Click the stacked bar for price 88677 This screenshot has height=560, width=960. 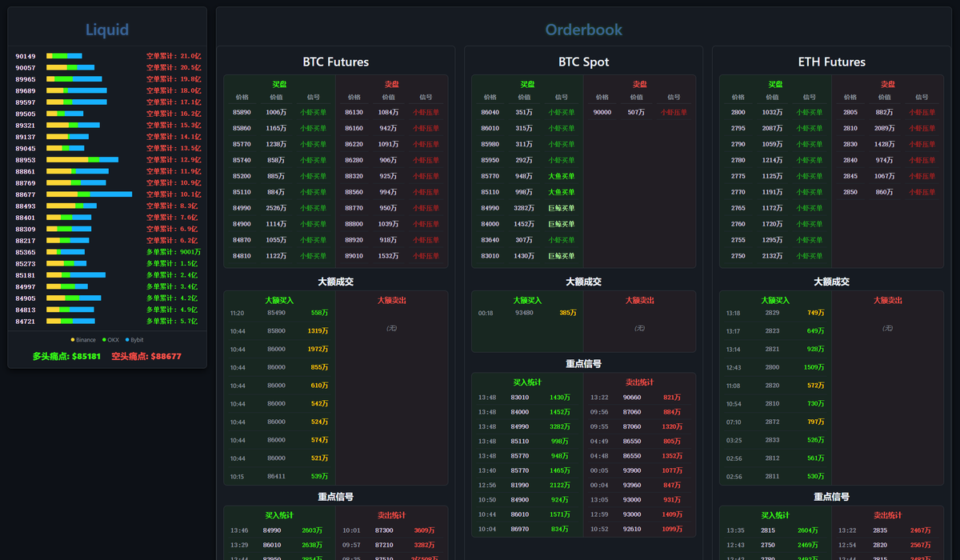pyautogui.click(x=90, y=194)
